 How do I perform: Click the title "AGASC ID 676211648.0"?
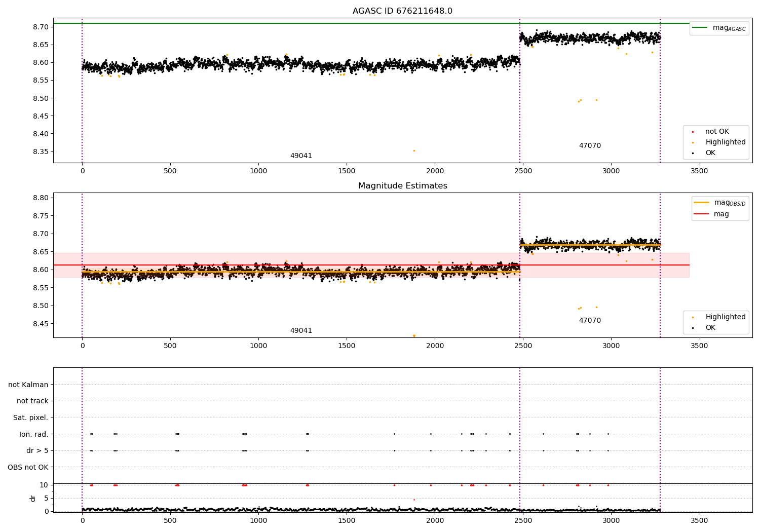click(402, 11)
